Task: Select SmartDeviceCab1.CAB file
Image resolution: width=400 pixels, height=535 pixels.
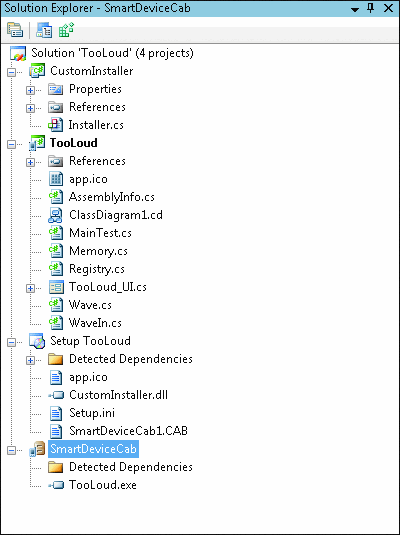Action: (x=128, y=431)
